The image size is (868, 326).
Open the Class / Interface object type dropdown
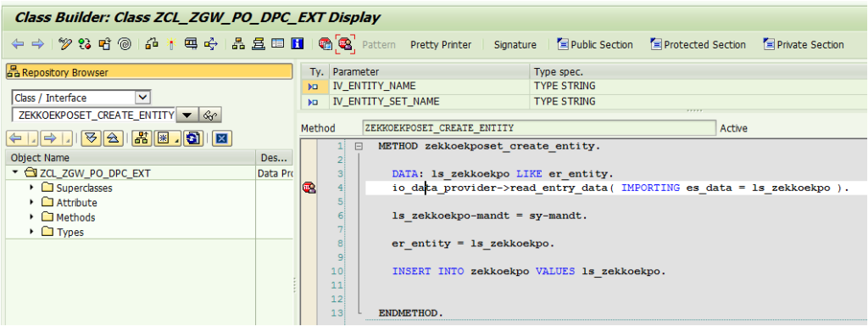pos(142,98)
